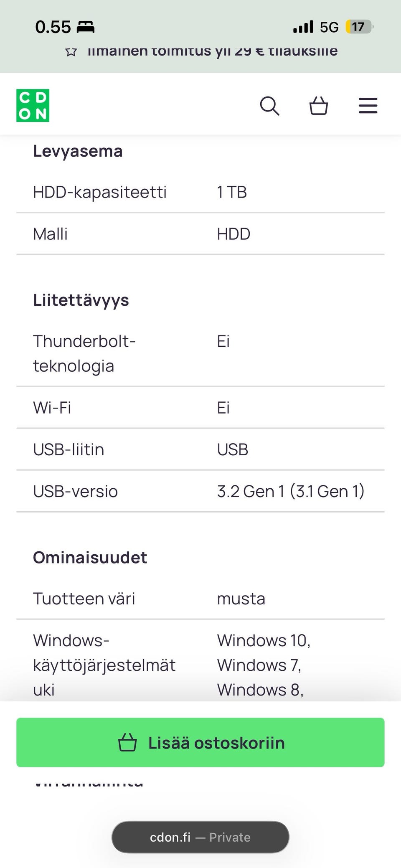The width and height of the screenshot is (401, 868).
Task: Tap the HDD-kapasiteetti label
Action: [x=100, y=192]
